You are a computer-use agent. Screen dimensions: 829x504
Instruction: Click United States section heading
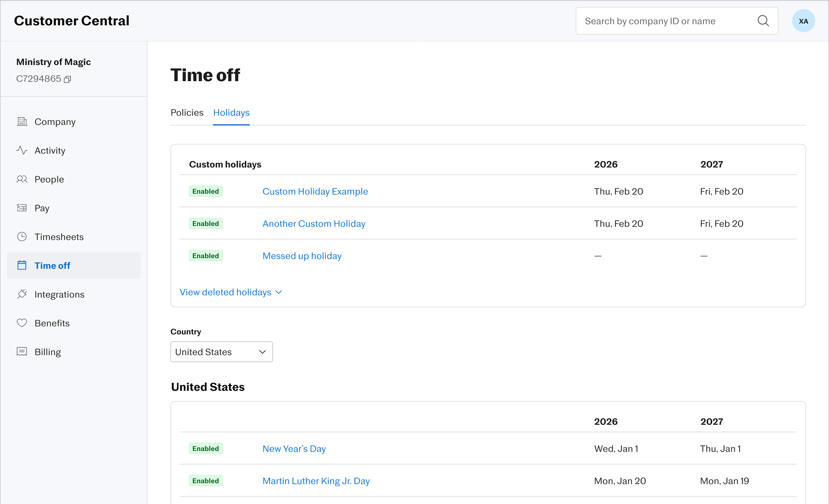coord(208,387)
